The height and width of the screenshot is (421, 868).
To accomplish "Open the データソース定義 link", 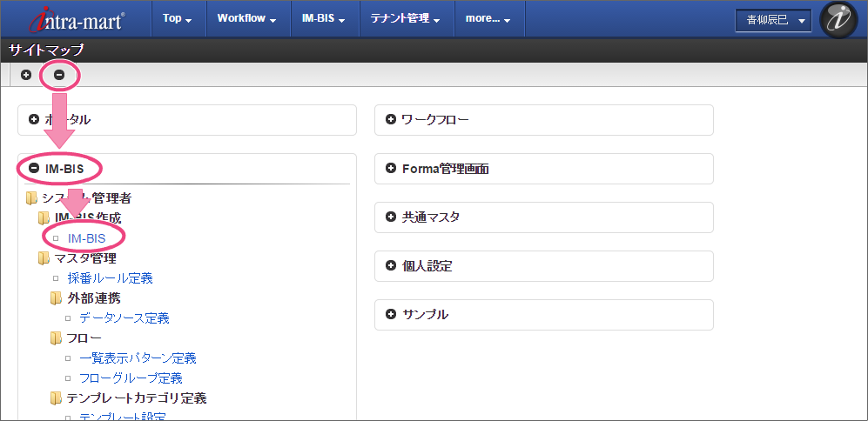I will tap(124, 318).
